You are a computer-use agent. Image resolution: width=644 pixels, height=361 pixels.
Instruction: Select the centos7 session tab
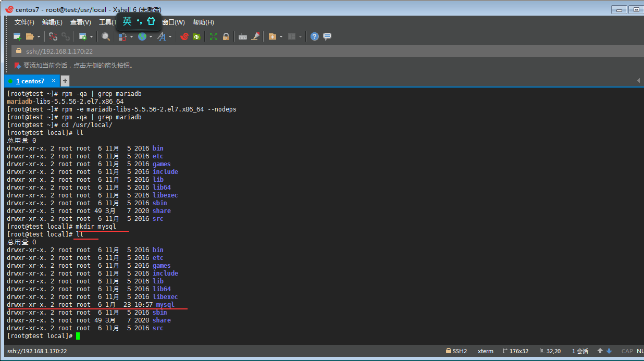(x=30, y=81)
